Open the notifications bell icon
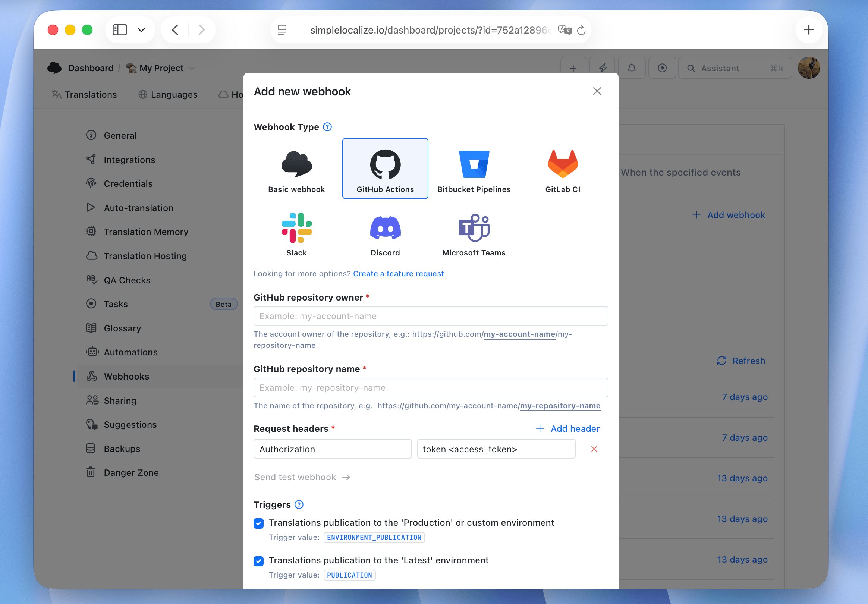The image size is (868, 604). click(x=632, y=67)
